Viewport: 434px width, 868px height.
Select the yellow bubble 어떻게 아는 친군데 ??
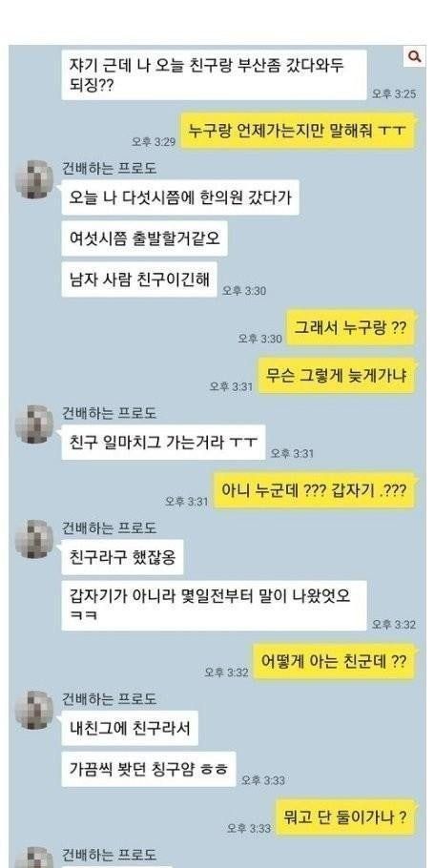[x=335, y=662]
